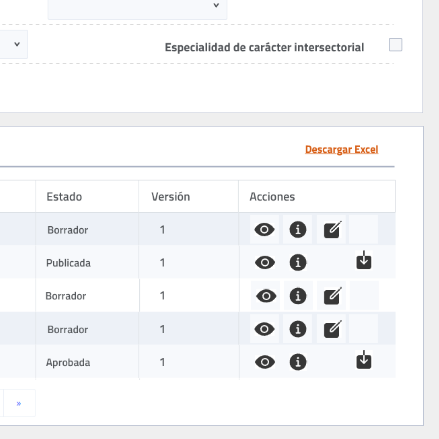Click the edit icon in the first Borrador row

[332, 229]
